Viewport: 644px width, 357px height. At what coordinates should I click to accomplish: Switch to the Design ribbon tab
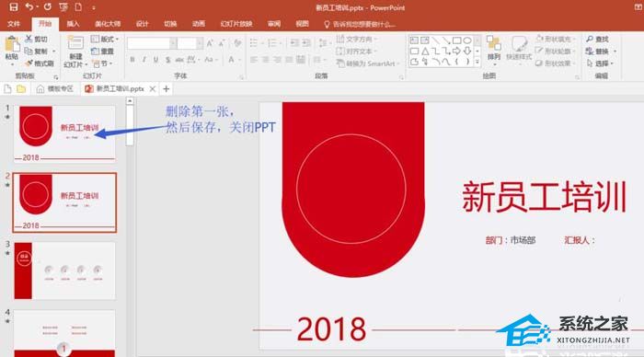pyautogui.click(x=142, y=24)
